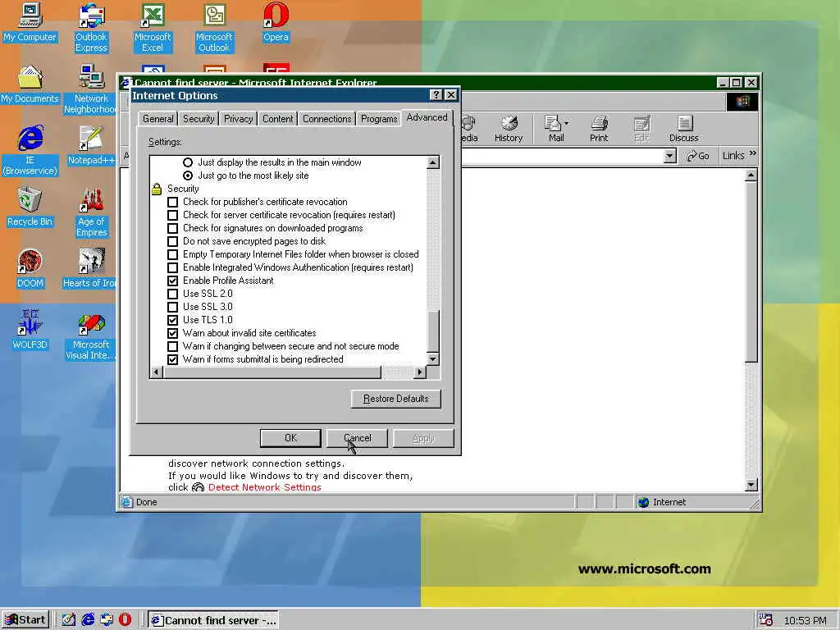
Task: Launch Age of Empires shortcut
Action: (91, 212)
